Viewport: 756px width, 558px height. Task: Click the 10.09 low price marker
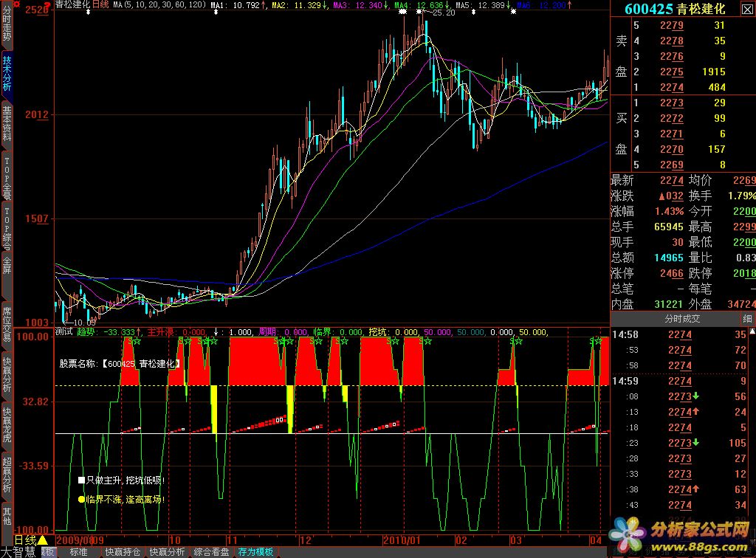pos(84,322)
